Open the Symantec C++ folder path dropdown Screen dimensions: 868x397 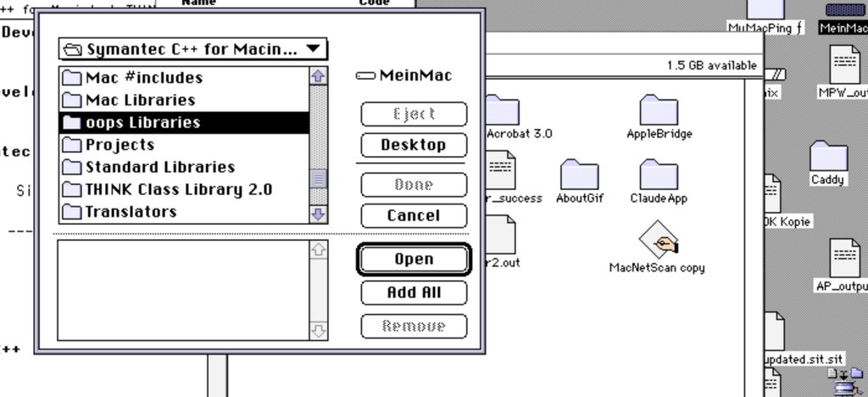pyautogui.click(x=192, y=49)
